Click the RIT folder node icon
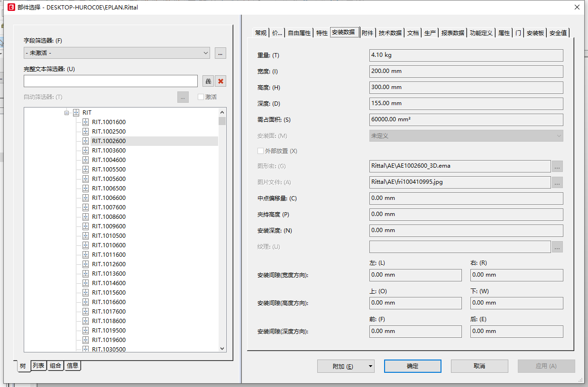The image size is (588, 387). pyautogui.click(x=76, y=113)
